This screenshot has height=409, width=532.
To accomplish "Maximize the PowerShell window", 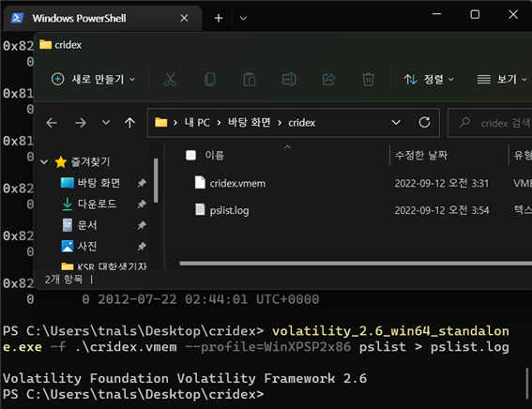I will coord(475,14).
